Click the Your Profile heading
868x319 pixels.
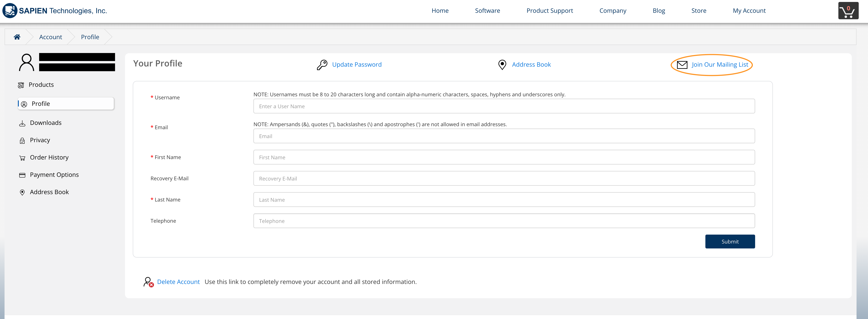(158, 64)
